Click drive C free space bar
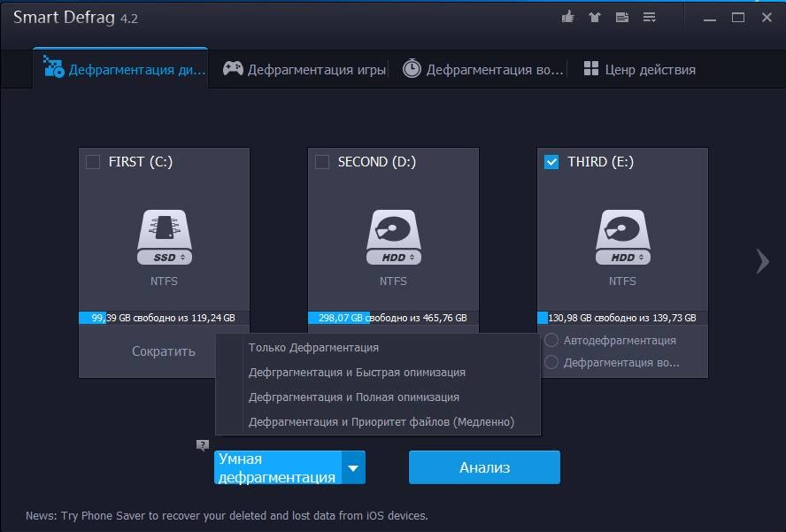786x532 pixels. [x=164, y=318]
